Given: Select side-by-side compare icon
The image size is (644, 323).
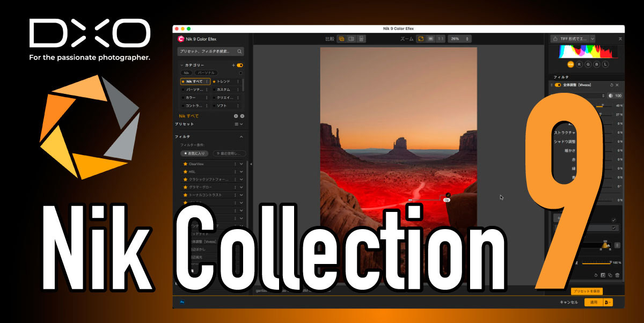Looking at the screenshot, I should (362, 39).
